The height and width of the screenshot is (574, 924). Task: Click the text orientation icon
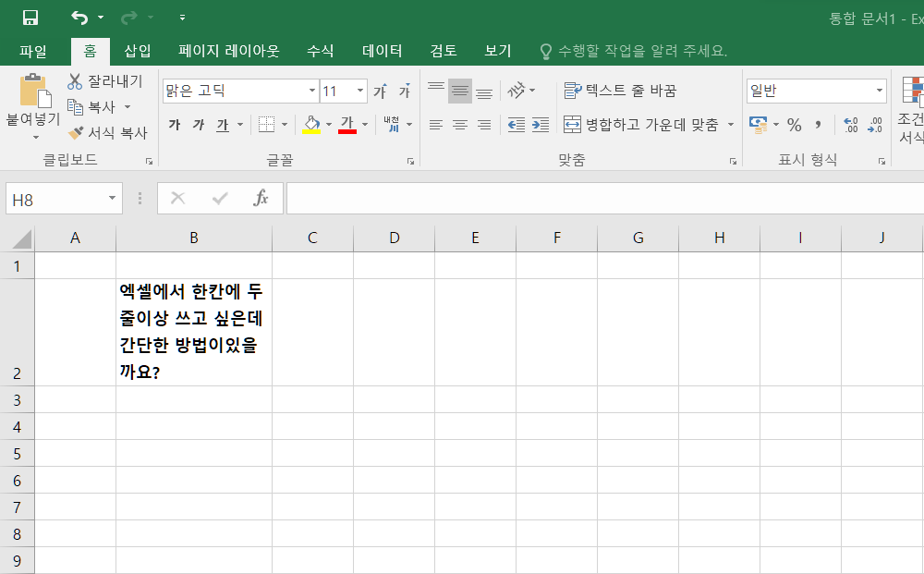pos(517,91)
